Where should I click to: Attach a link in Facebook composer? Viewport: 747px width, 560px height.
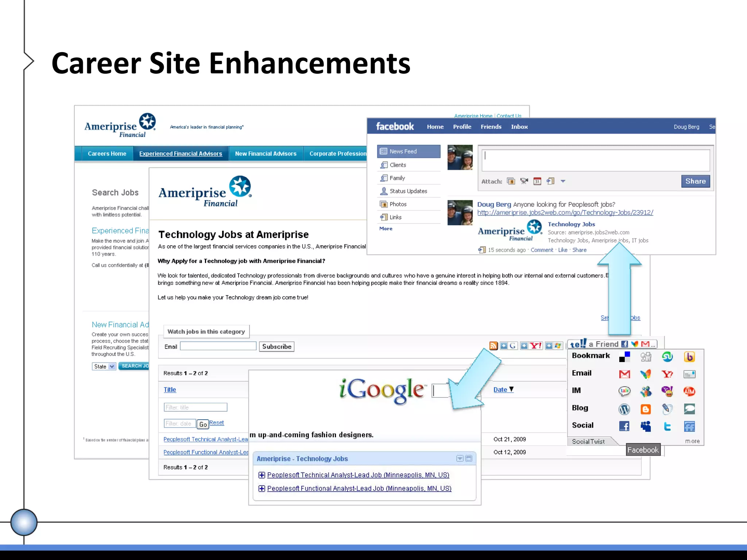[x=550, y=181]
